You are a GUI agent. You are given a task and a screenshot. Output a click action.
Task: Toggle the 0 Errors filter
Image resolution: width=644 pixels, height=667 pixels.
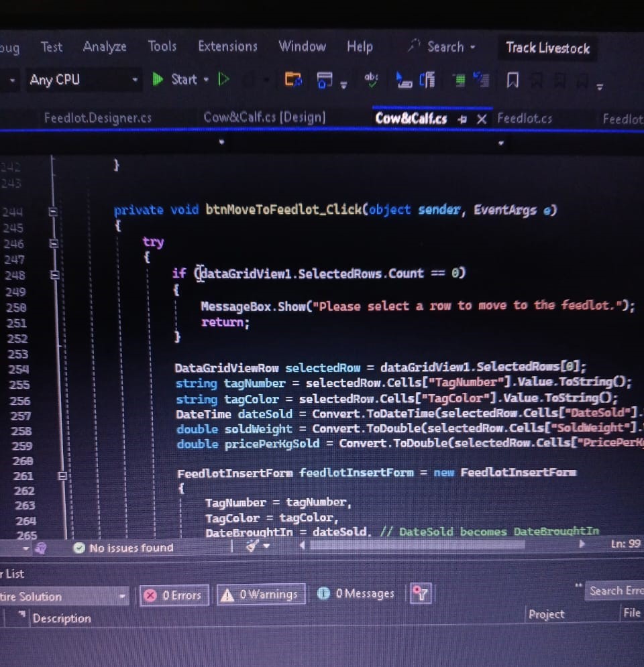pos(175,595)
